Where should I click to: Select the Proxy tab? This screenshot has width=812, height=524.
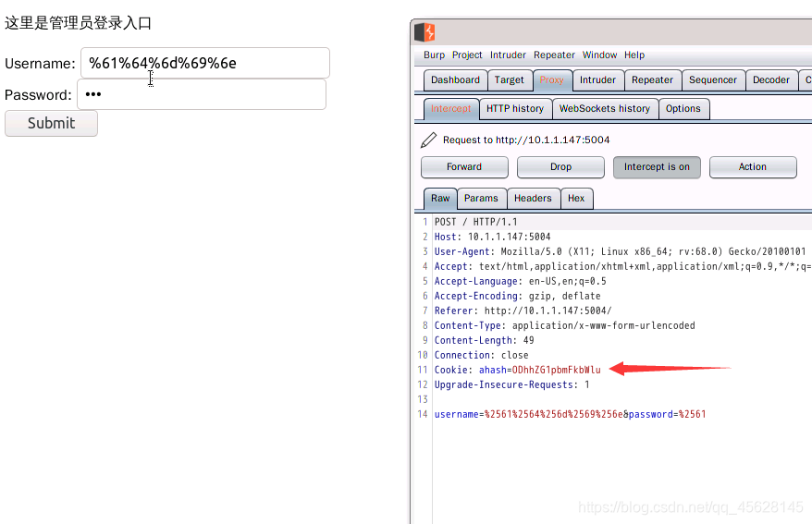click(x=551, y=80)
